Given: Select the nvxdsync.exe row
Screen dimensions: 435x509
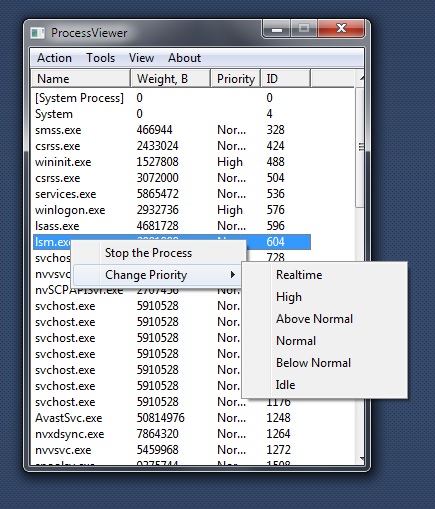Looking at the screenshot, I should 172,434.
